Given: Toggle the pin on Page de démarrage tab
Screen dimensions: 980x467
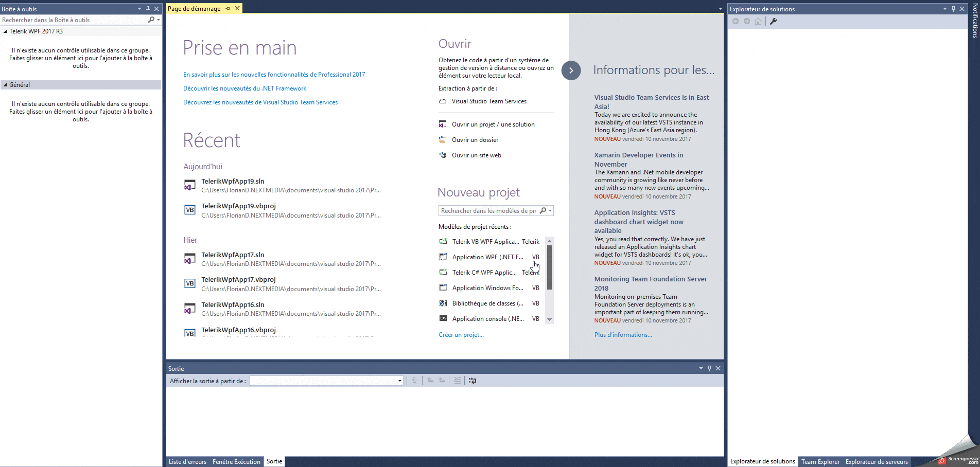Looking at the screenshot, I should [x=227, y=8].
